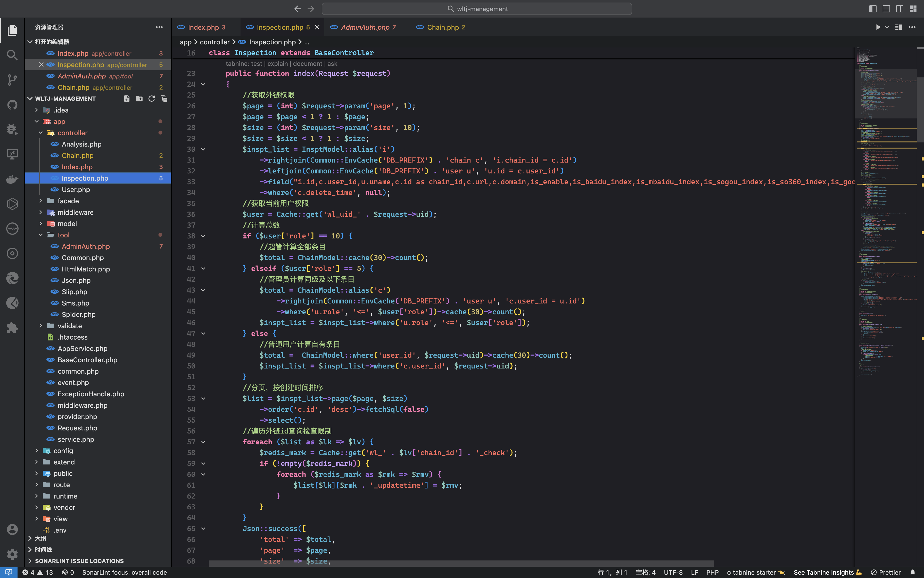
Task: Expand the validate folder
Action: [x=41, y=326]
